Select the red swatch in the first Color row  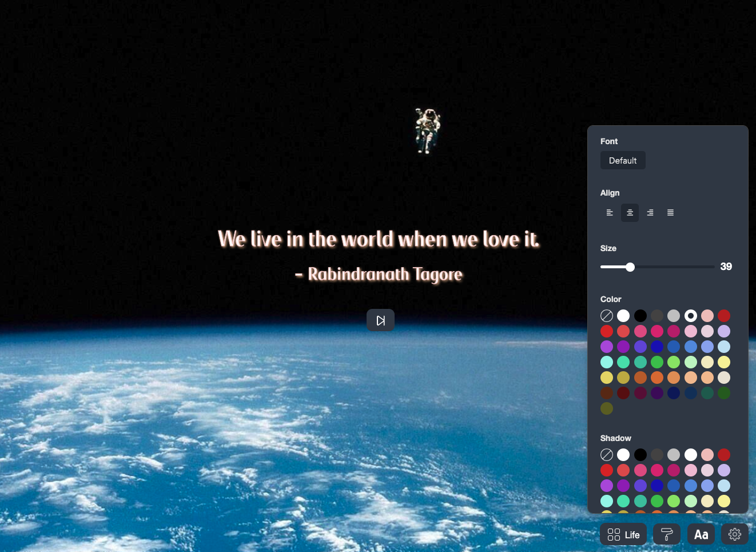click(724, 316)
